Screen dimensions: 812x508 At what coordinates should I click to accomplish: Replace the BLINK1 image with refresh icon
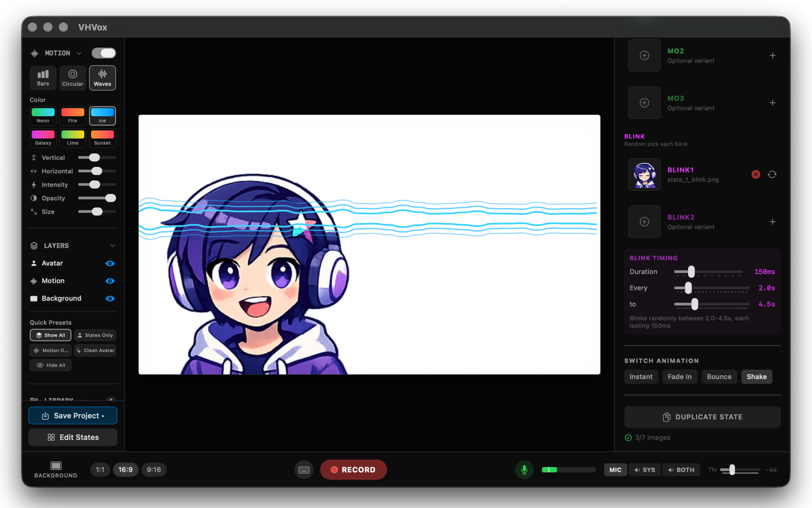tap(772, 174)
